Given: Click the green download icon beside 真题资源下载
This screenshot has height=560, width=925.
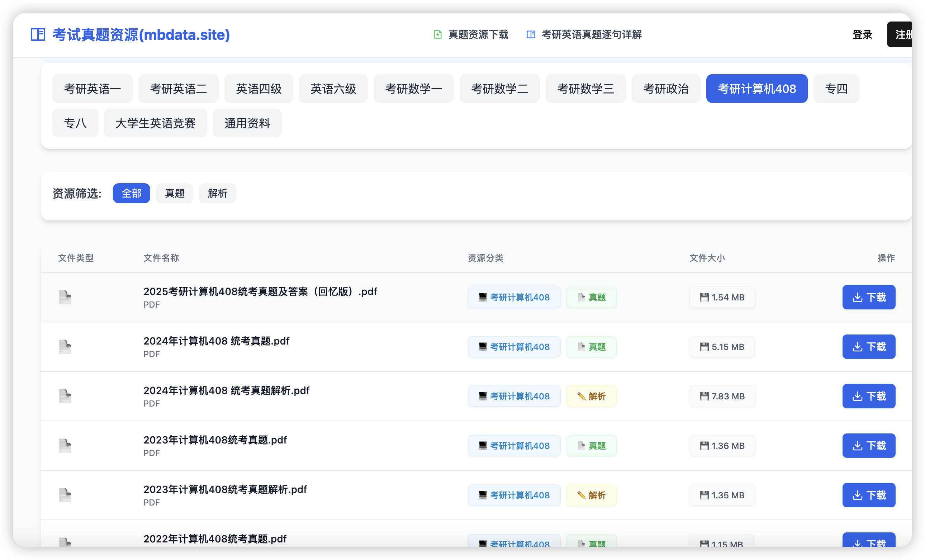Looking at the screenshot, I should click(x=437, y=34).
